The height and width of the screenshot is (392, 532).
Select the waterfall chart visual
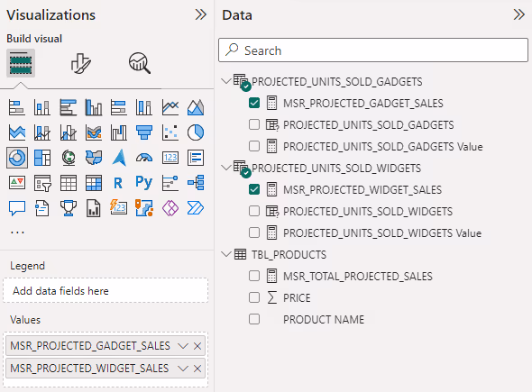point(119,132)
